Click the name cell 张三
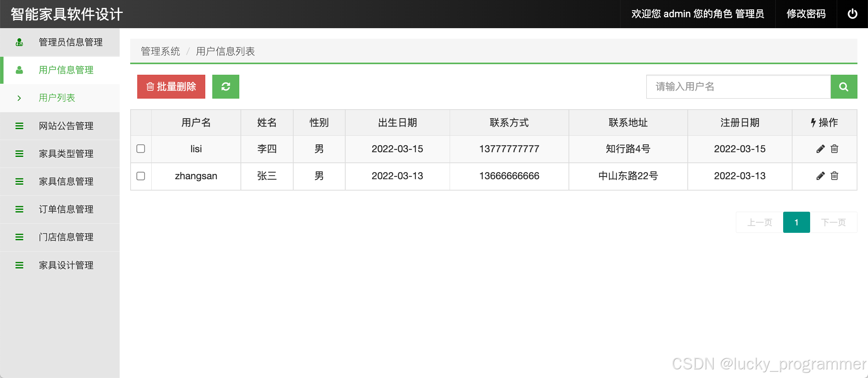The height and width of the screenshot is (378, 868). pos(267,176)
